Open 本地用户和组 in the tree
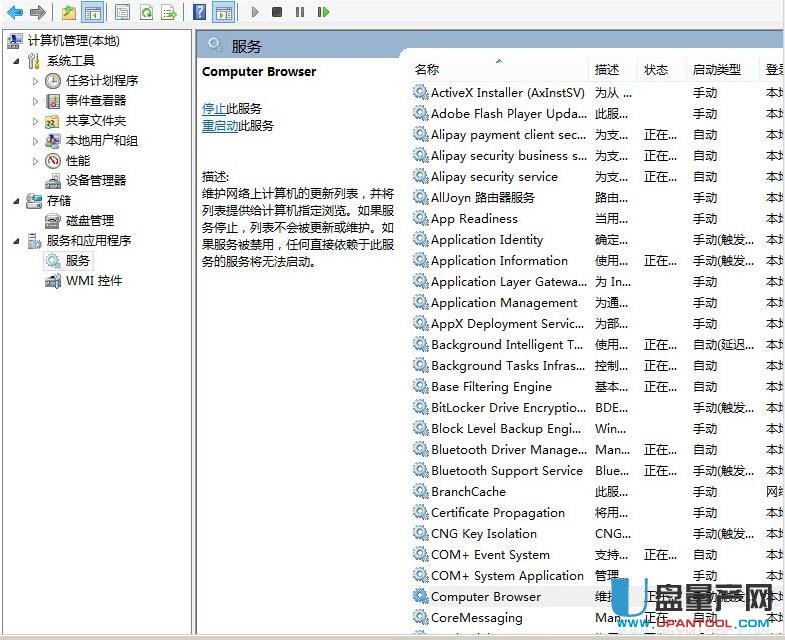The width and height of the screenshot is (785, 640). point(102,141)
